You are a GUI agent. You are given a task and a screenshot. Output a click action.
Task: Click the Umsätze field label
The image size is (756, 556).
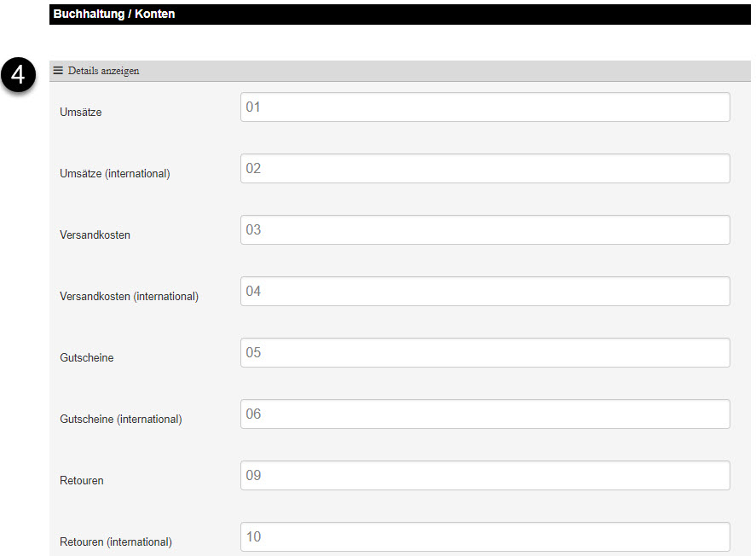[81, 113]
